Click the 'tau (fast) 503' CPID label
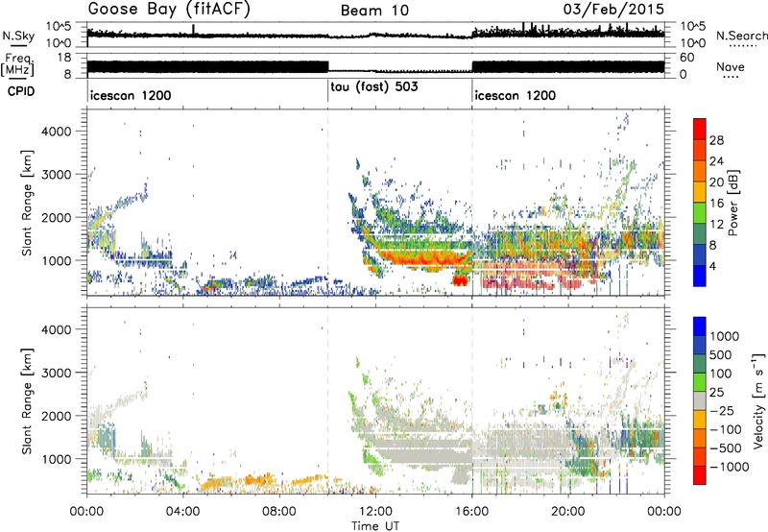The image size is (768, 532). [x=374, y=87]
